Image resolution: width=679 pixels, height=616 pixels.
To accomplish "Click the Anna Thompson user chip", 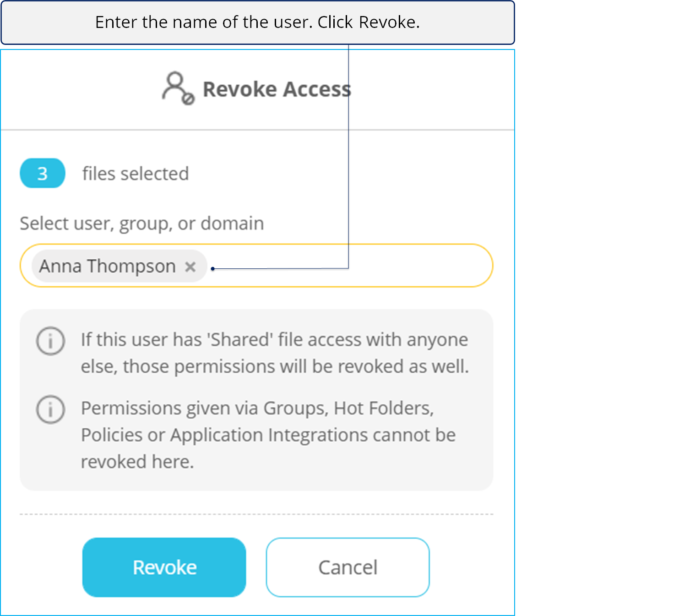I will click(x=119, y=266).
